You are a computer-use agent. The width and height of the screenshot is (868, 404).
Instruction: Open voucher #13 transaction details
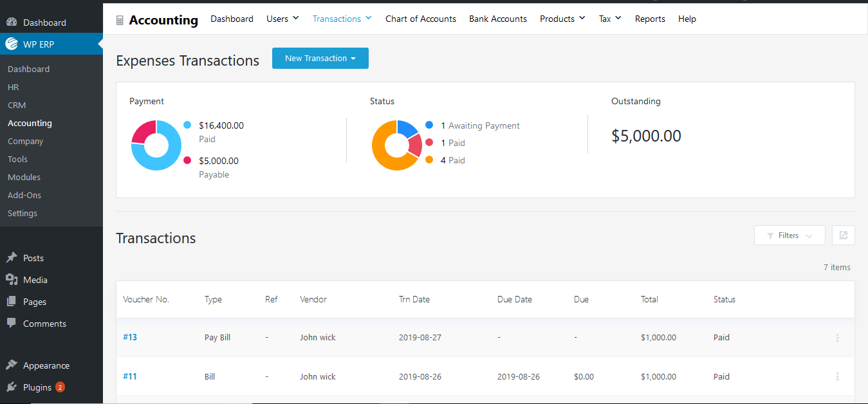coord(130,337)
